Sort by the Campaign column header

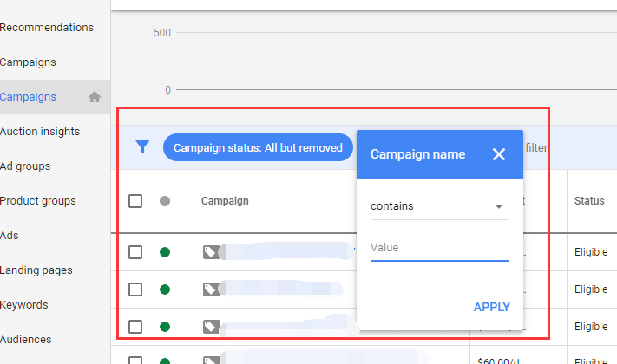coord(225,201)
